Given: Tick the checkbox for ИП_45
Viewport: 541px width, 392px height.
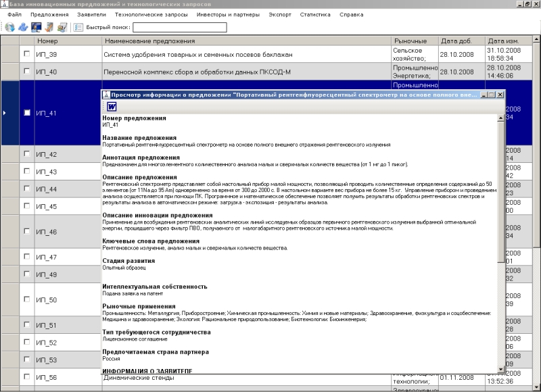Looking at the screenshot, I should click(x=27, y=206).
